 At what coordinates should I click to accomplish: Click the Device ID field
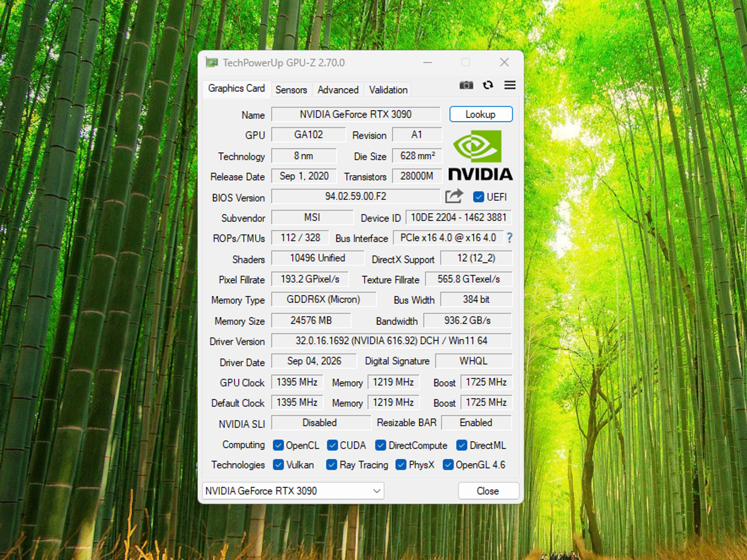click(458, 217)
